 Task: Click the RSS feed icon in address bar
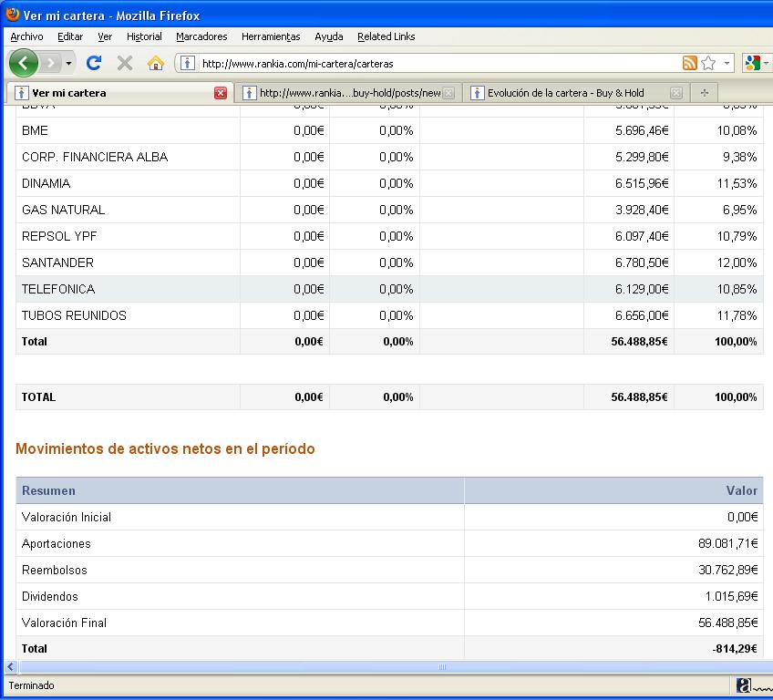[x=690, y=63]
